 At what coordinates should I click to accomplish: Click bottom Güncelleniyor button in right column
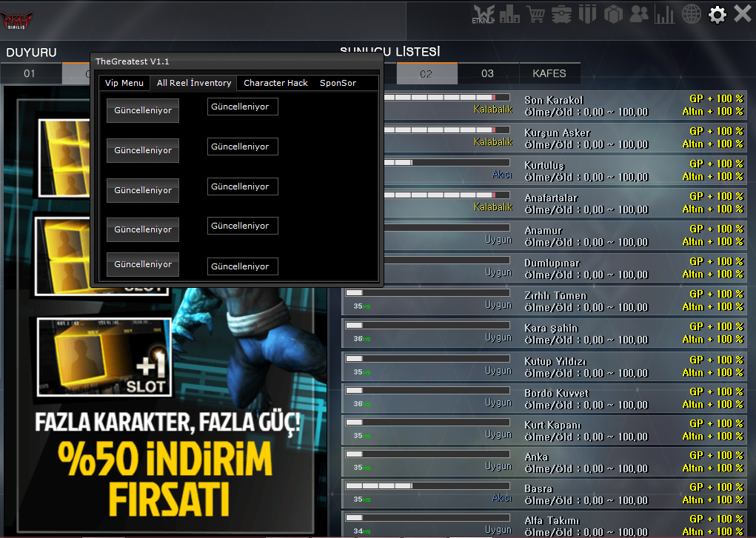(x=243, y=266)
